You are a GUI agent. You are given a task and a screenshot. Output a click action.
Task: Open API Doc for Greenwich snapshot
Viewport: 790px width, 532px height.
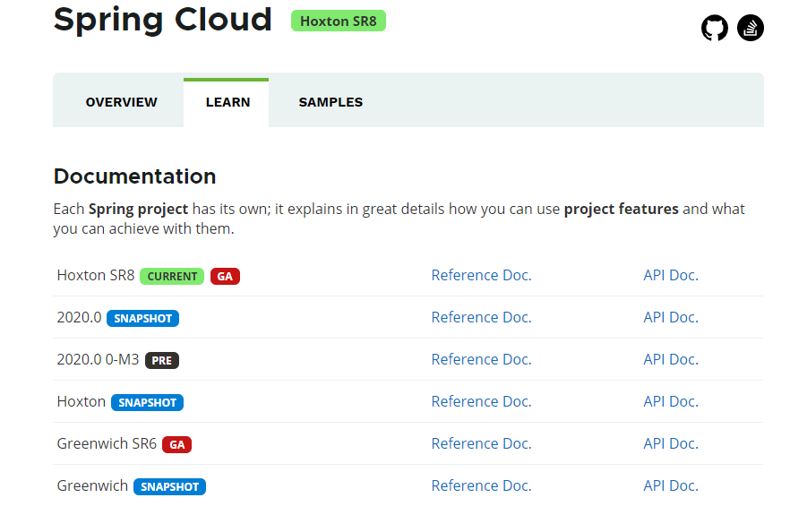pyautogui.click(x=670, y=485)
